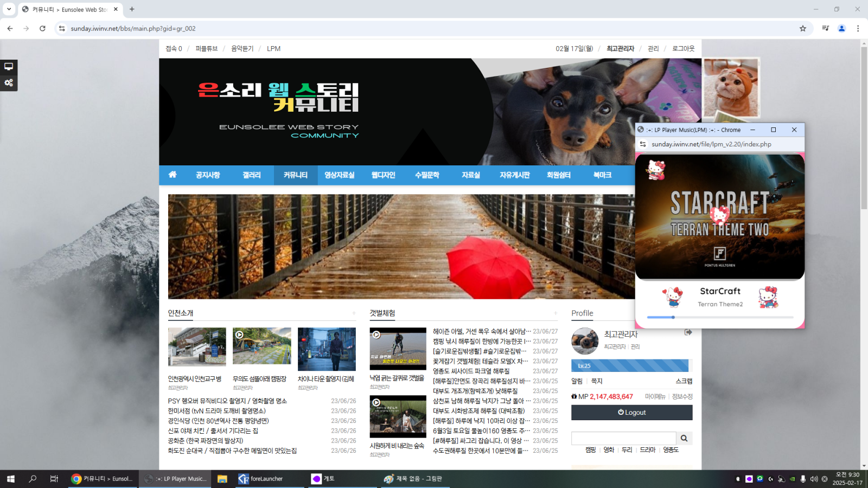Select the 자유게시판 menu item
Screen dimensions: 868x488
[514, 175]
